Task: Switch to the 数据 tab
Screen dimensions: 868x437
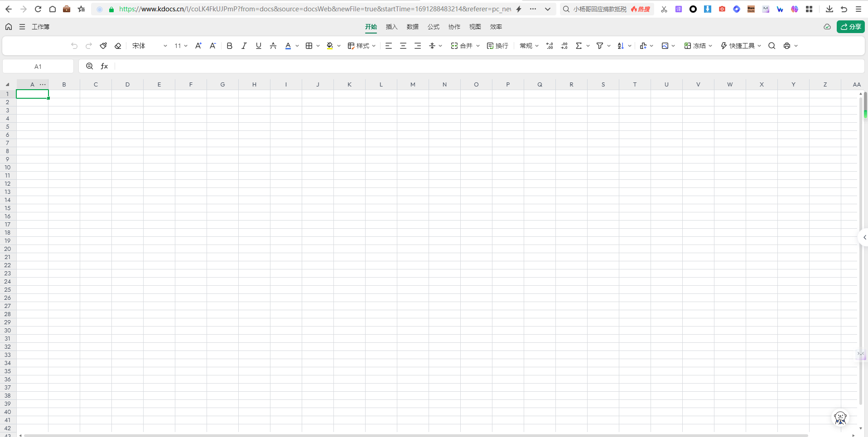Action: point(413,27)
